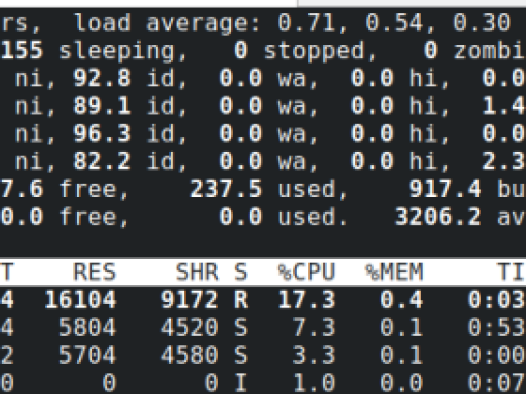The image size is (526, 394).
Task: Click the 917.4 buffer memory value
Action: (x=445, y=189)
